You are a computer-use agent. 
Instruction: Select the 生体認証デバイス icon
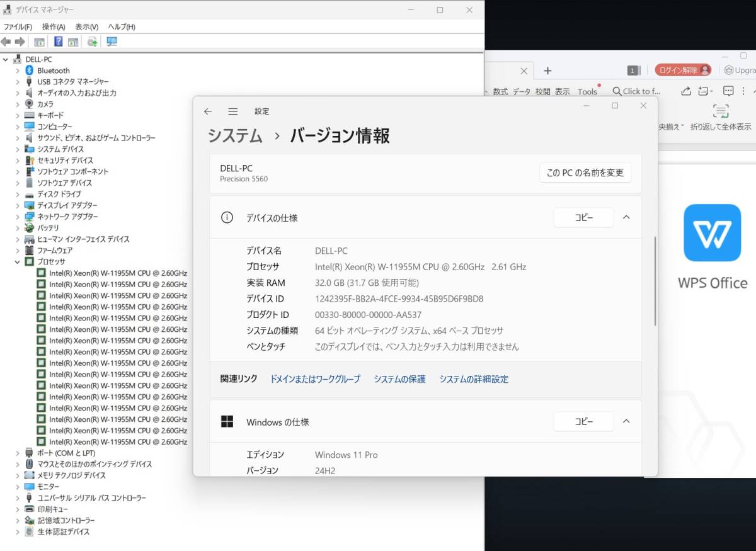pos(29,531)
